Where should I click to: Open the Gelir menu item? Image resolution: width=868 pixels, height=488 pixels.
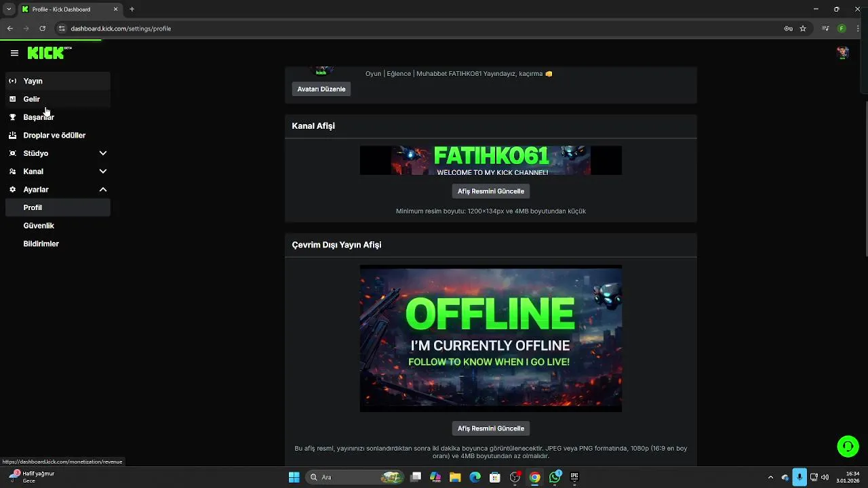58,99
